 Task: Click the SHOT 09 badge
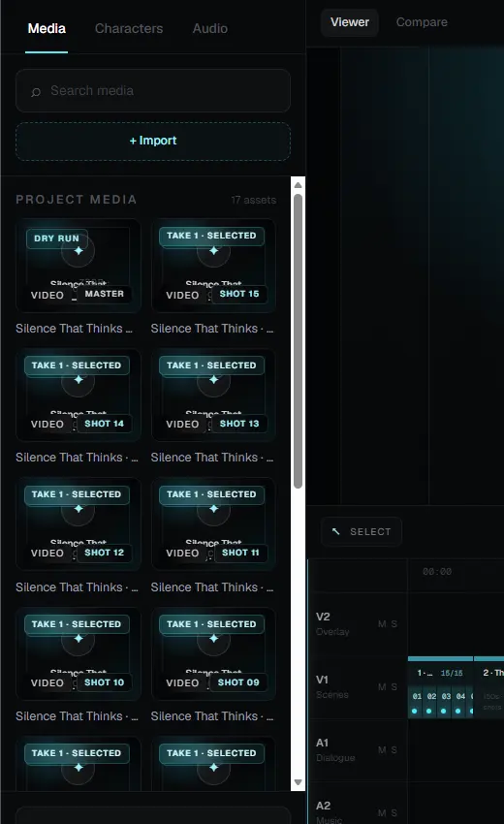click(x=238, y=682)
